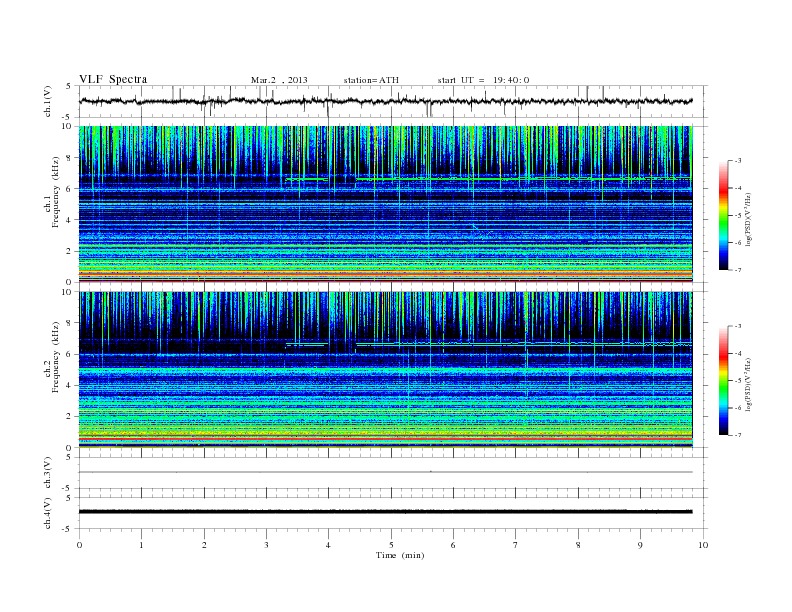Click the ch.1 color bar "log(PSD)(V²/Hz)" label

click(749, 220)
